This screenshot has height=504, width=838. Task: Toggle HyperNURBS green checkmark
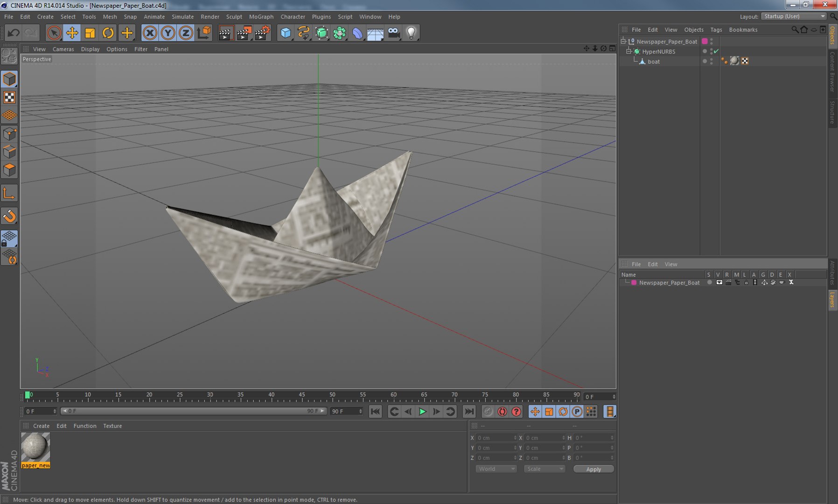pyautogui.click(x=716, y=51)
